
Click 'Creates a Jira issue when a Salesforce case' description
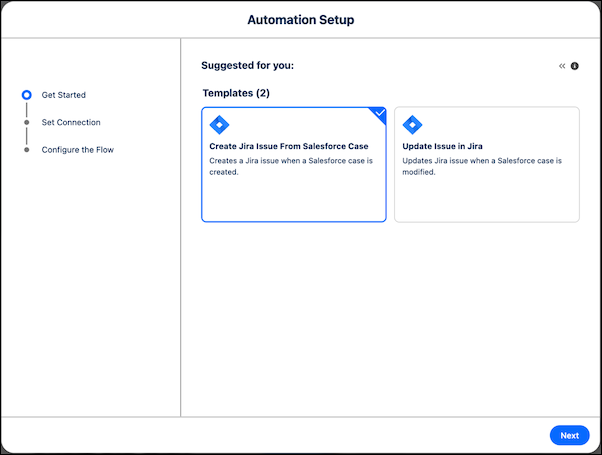[291, 166]
